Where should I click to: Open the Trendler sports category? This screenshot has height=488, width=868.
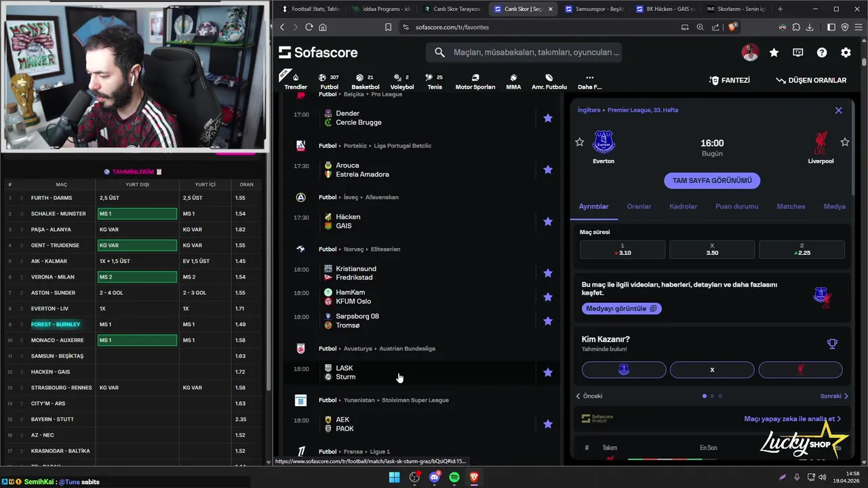[x=296, y=81]
